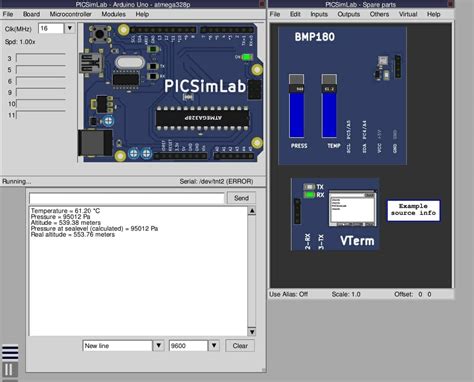This screenshot has width=474, height=382.
Task: Click the TX LED on Arduino board
Action: point(153,66)
